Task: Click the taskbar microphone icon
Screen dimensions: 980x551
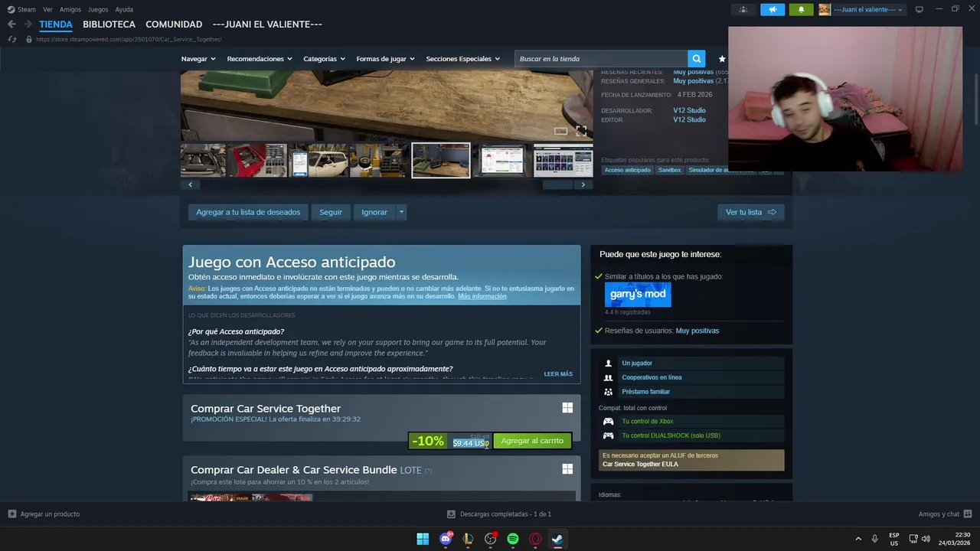Action: click(874, 539)
